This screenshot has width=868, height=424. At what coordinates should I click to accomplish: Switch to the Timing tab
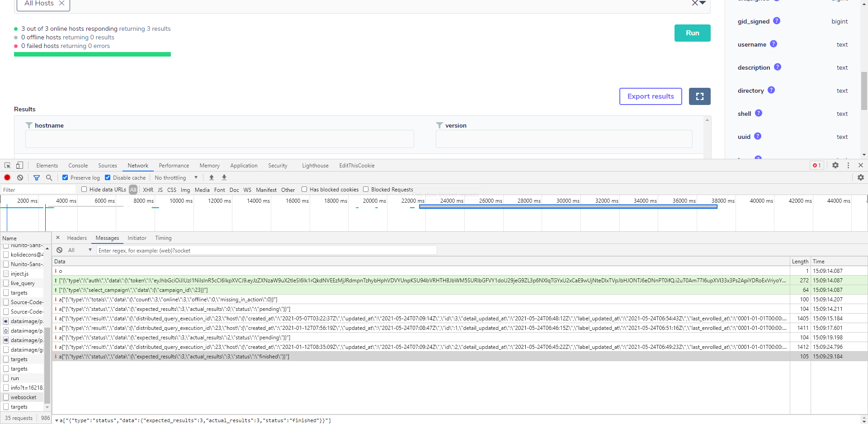point(163,238)
